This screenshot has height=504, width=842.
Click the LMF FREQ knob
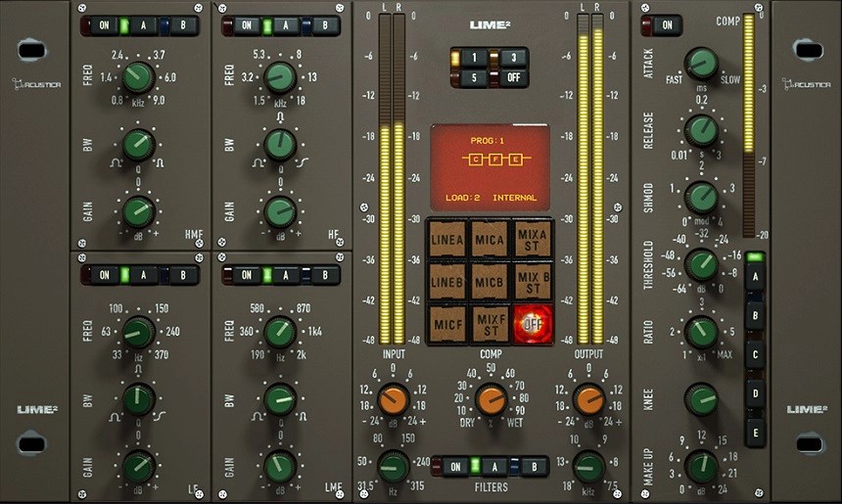[280, 332]
